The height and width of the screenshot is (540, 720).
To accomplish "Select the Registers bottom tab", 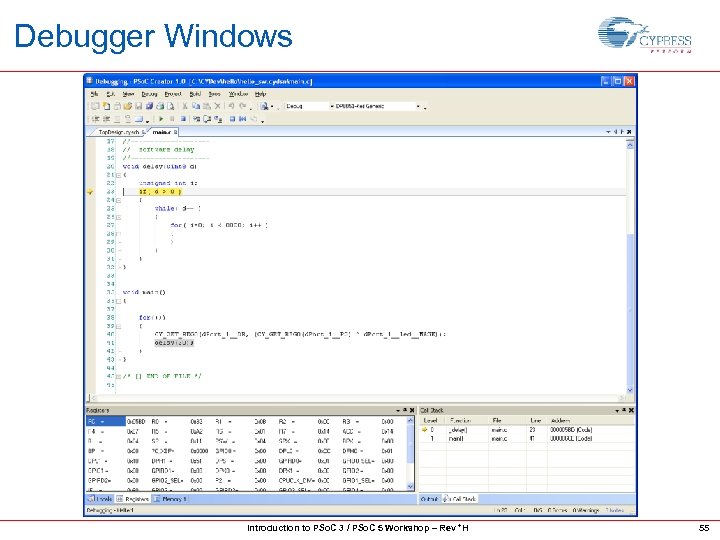I will 133,499.
